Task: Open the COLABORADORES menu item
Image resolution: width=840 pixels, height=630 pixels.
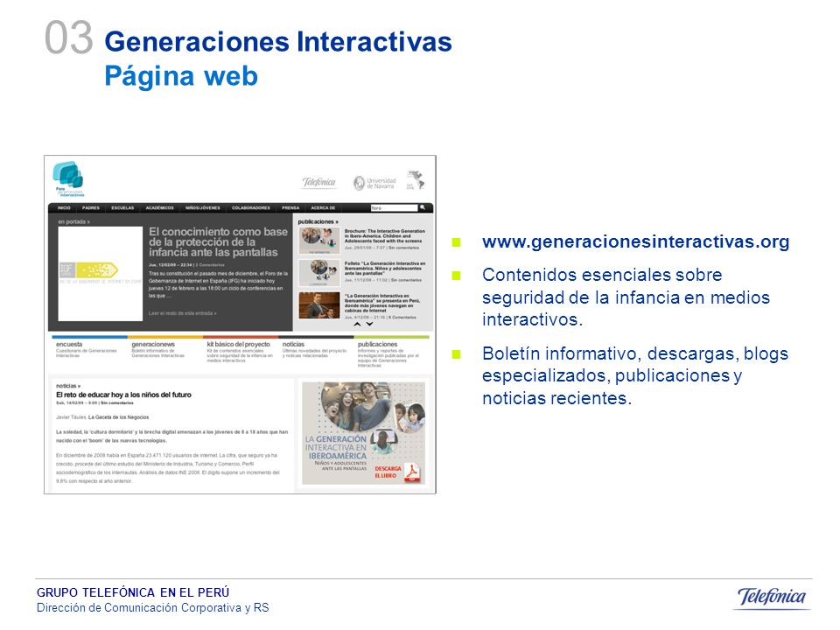Action: pos(251,208)
